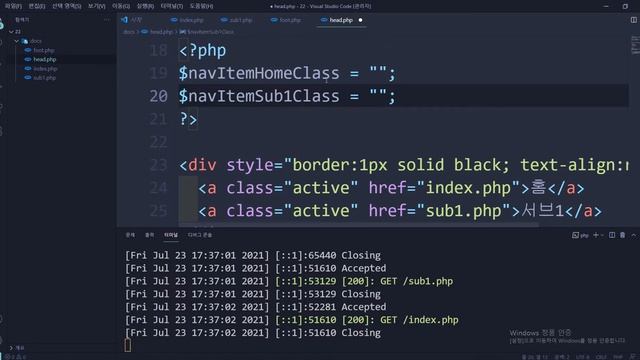
Task: Click the docs folder icon
Action: click(x=24, y=41)
